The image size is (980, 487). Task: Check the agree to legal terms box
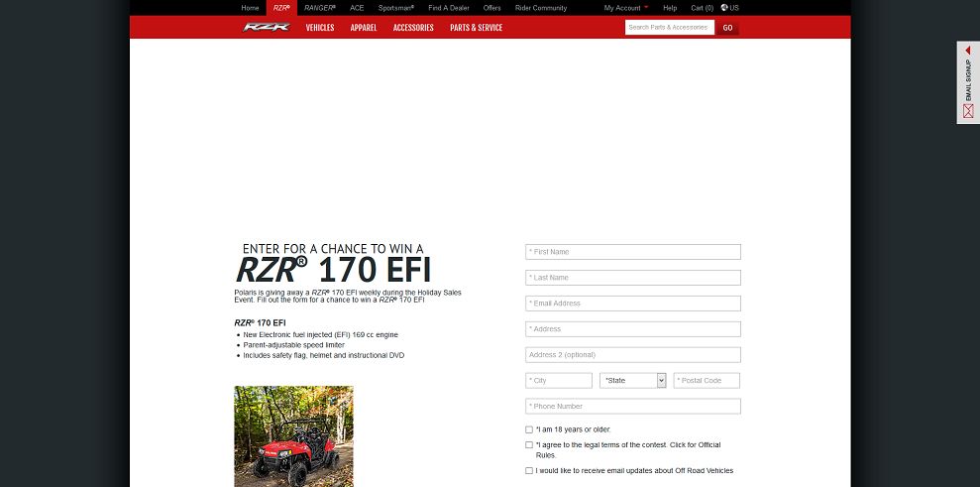529,445
